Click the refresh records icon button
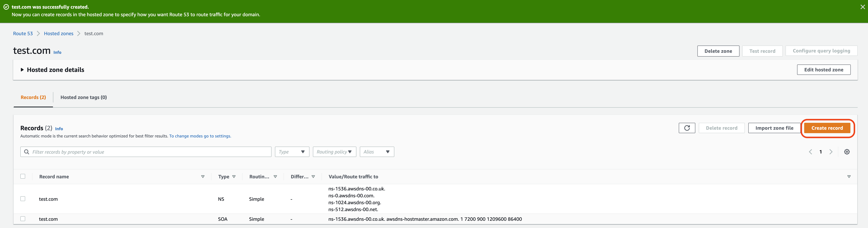This screenshot has height=228, width=868. click(x=687, y=128)
